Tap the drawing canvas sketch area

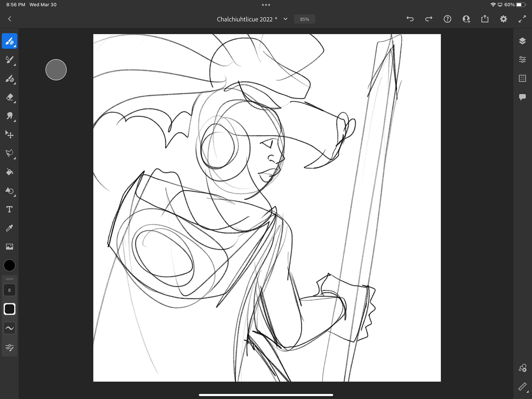coord(267,208)
